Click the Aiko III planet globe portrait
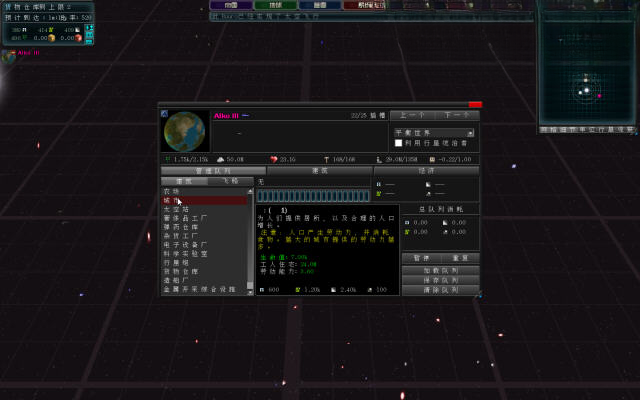The width and height of the screenshot is (640, 400). pos(184,131)
